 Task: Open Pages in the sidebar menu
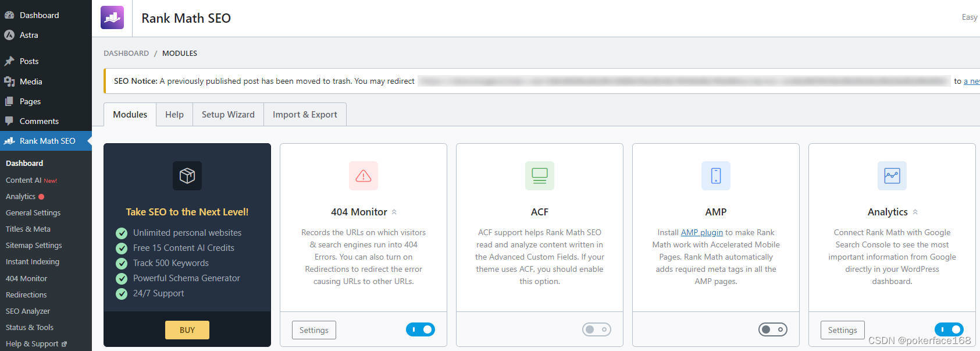(x=46, y=101)
